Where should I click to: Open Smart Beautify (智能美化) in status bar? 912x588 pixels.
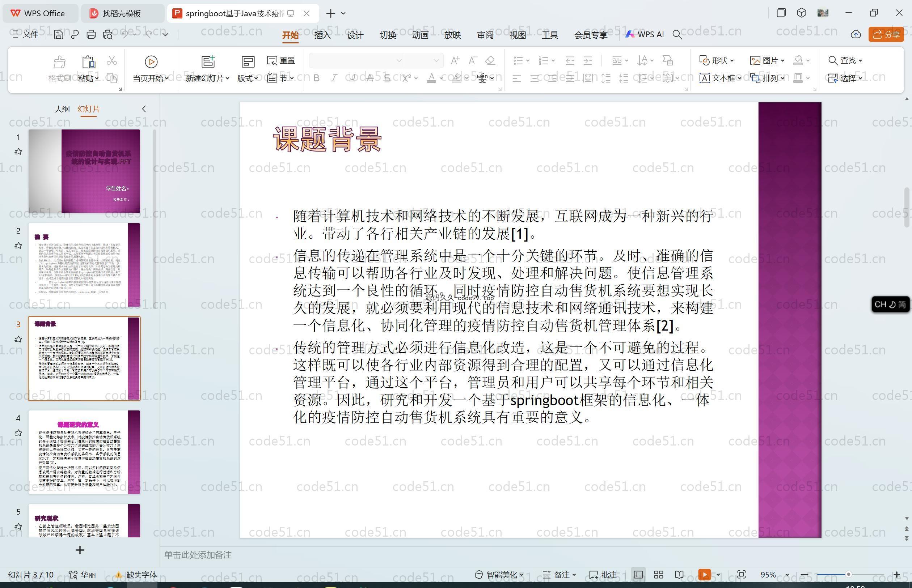[499, 575]
